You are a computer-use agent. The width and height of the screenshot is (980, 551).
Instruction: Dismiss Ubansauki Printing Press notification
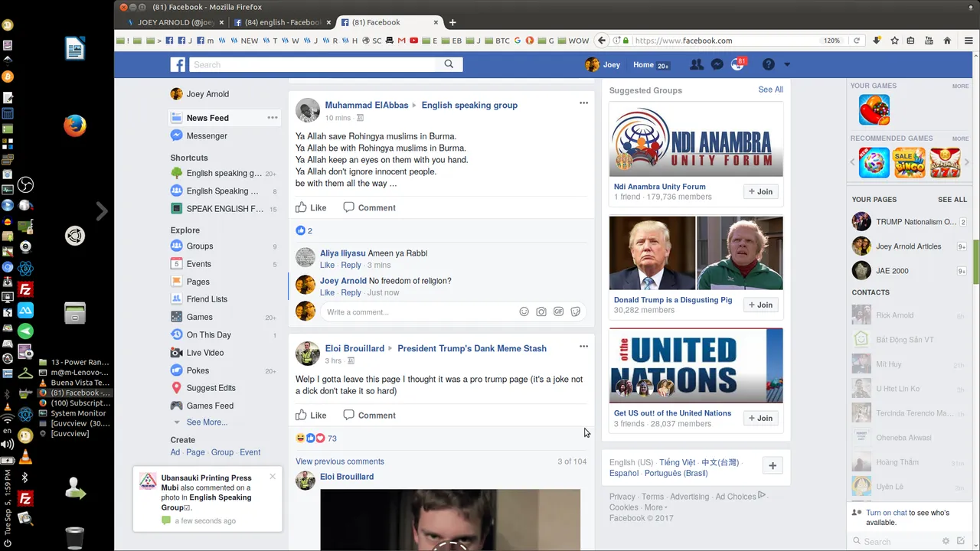point(273,477)
